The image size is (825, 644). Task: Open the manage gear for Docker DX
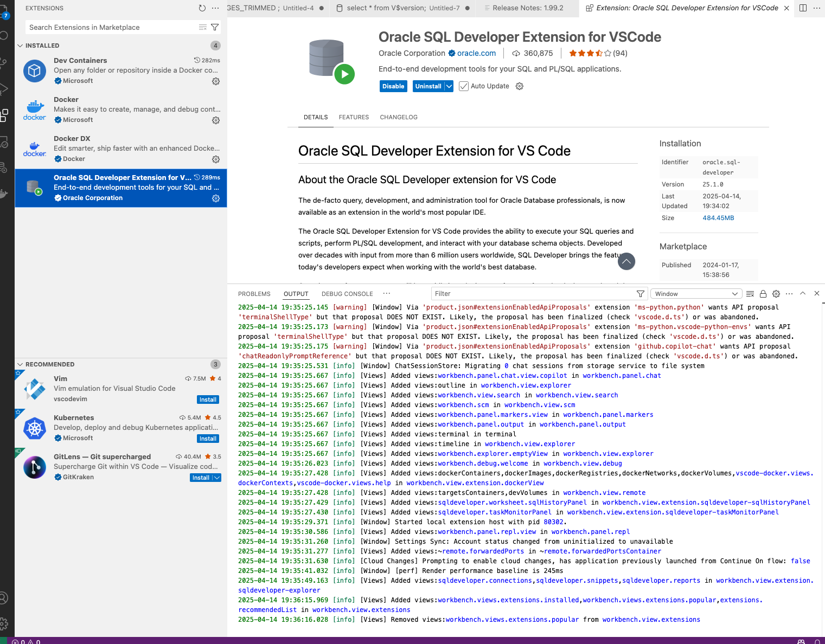216,159
